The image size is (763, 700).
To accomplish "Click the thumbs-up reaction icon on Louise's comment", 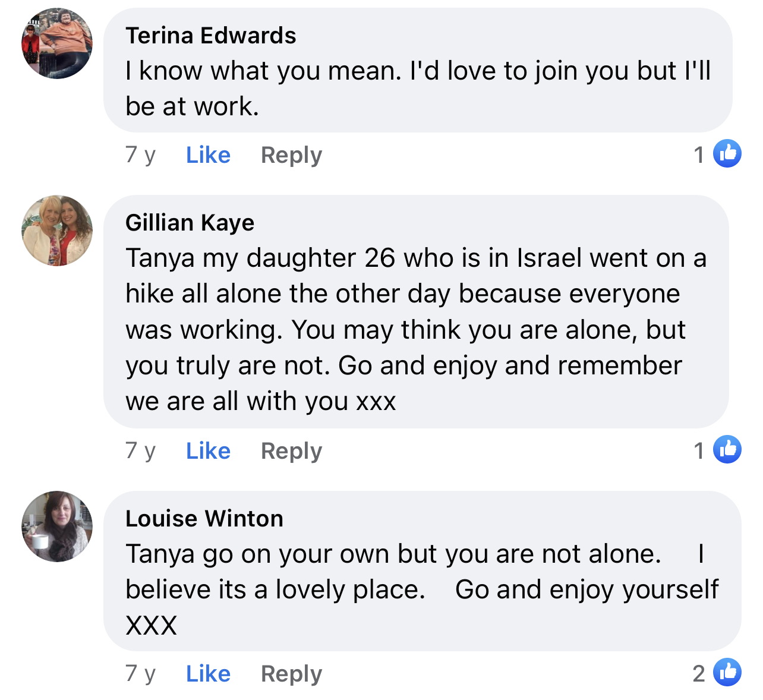I will tap(727, 672).
